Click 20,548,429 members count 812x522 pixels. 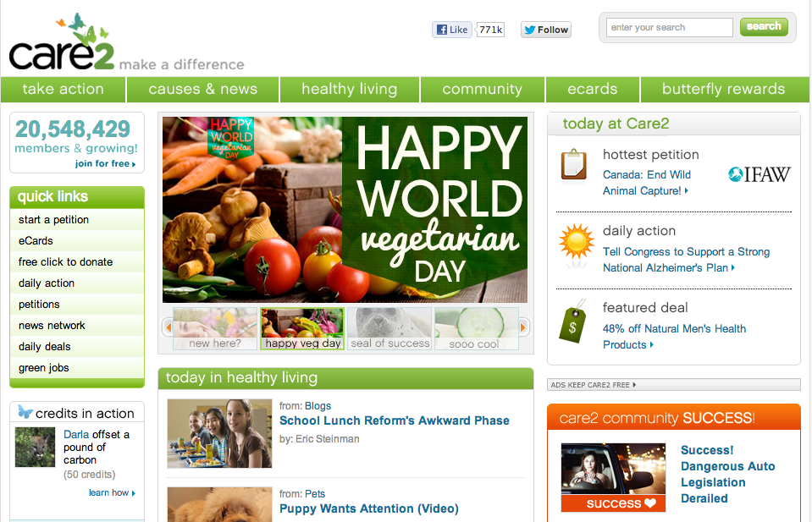73,129
